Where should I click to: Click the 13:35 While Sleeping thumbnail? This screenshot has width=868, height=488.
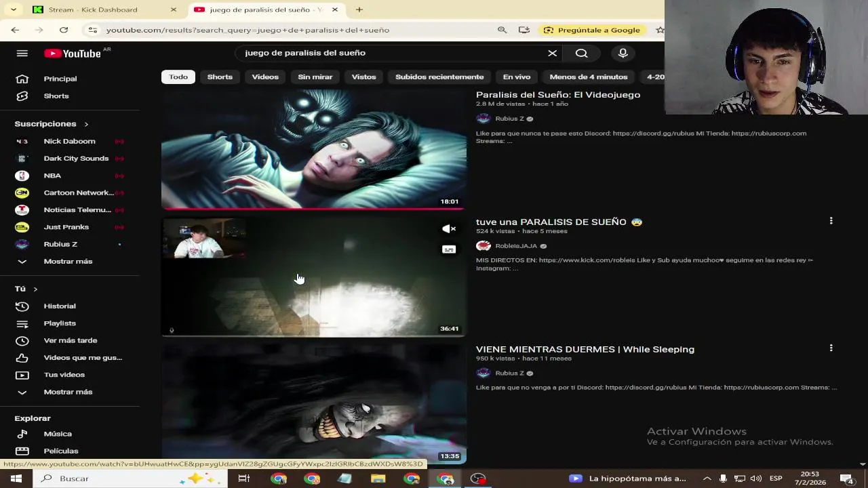314,403
